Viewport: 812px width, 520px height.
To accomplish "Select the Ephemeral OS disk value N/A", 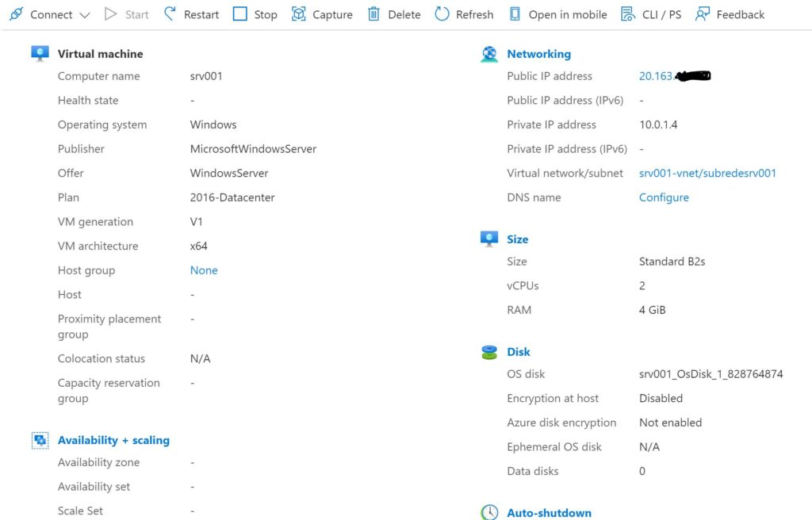I will pyautogui.click(x=649, y=447).
